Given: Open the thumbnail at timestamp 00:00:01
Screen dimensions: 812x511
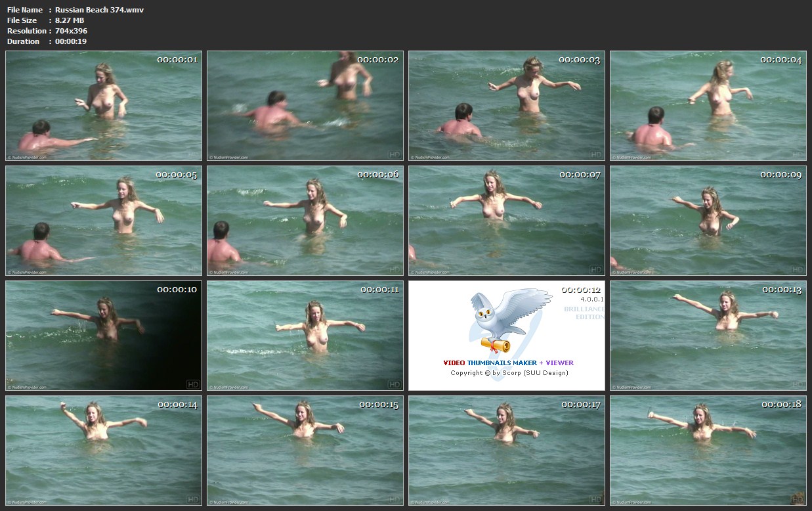Looking at the screenshot, I should click(104, 106).
